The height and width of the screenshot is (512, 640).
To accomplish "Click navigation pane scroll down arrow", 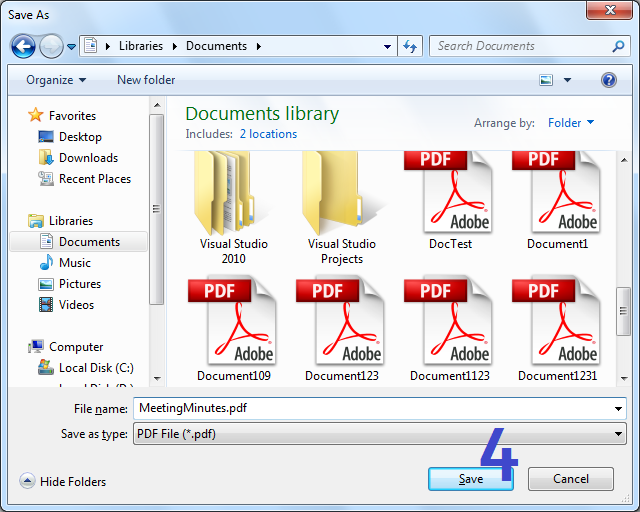I will (x=157, y=378).
